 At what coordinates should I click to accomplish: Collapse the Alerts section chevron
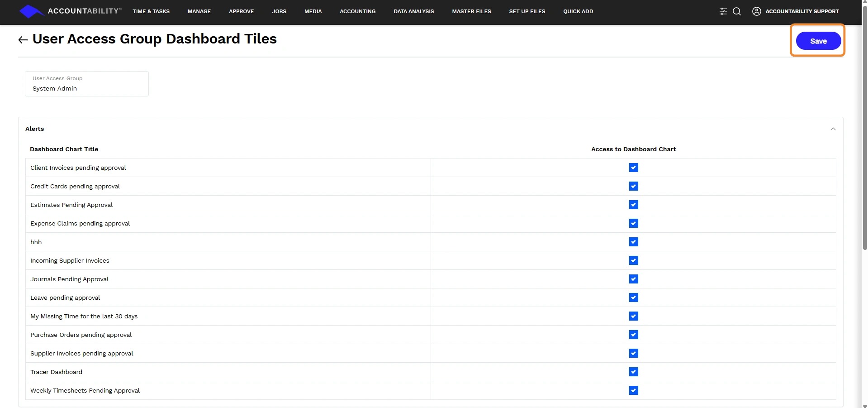[x=833, y=129]
